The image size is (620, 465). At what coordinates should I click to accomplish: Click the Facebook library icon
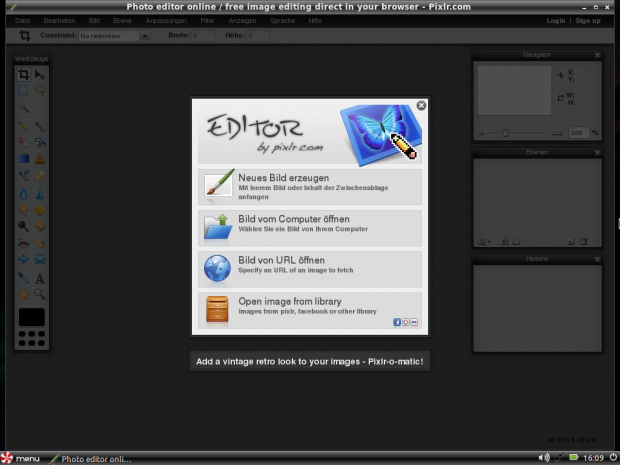click(x=397, y=322)
